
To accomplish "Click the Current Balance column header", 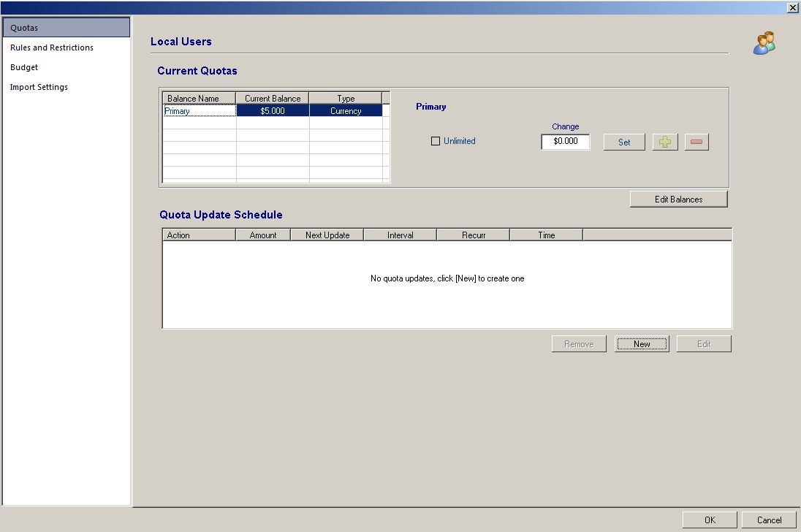I will pyautogui.click(x=273, y=98).
